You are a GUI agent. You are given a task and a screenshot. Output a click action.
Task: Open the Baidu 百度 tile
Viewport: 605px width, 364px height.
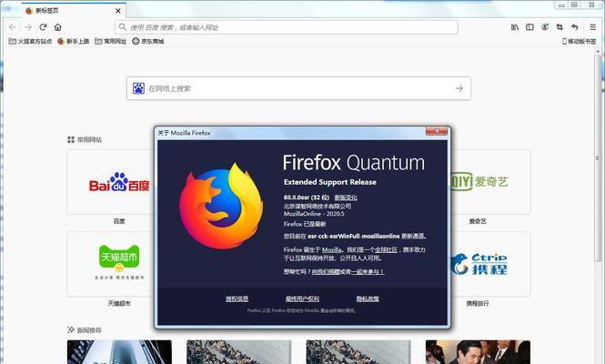[x=111, y=182]
